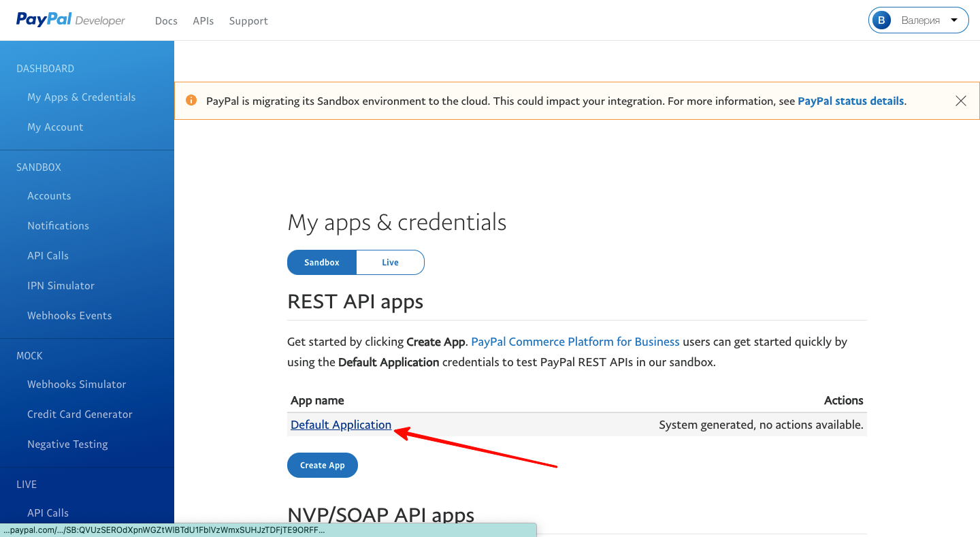The width and height of the screenshot is (980, 537).
Task: Open the Docs menu
Action: point(166,21)
